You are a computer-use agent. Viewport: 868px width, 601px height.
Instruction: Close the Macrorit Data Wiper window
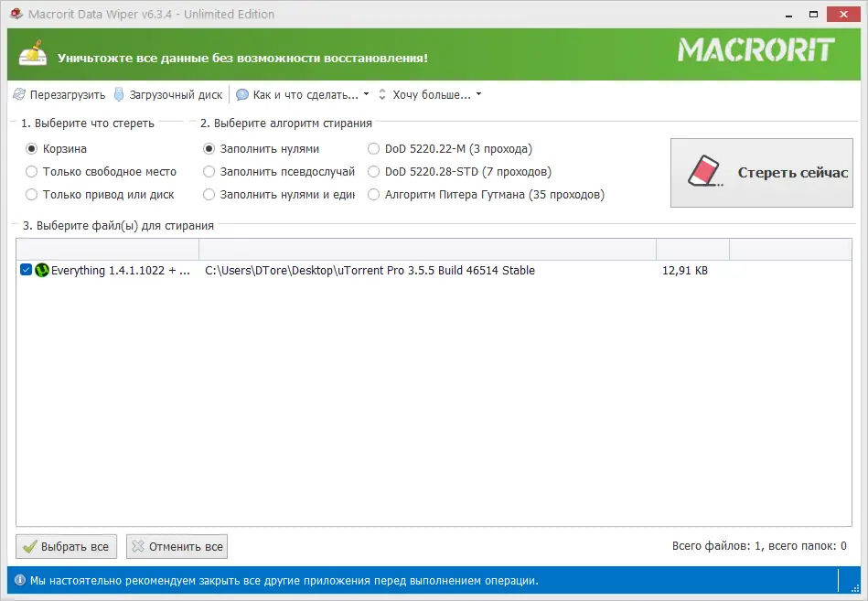(843, 15)
